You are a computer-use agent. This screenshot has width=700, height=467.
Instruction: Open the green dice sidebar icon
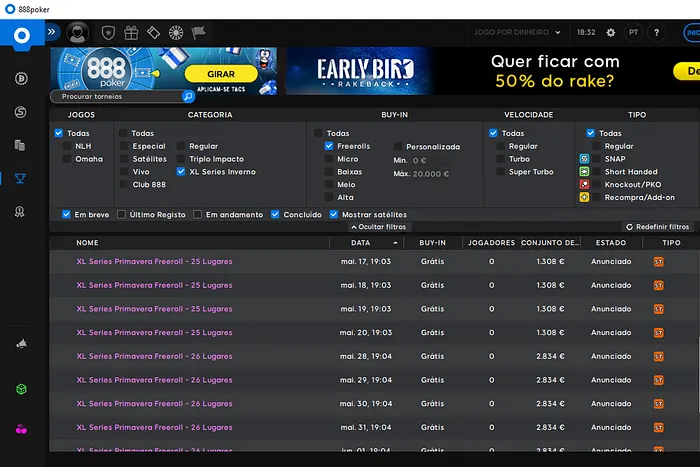point(20,388)
